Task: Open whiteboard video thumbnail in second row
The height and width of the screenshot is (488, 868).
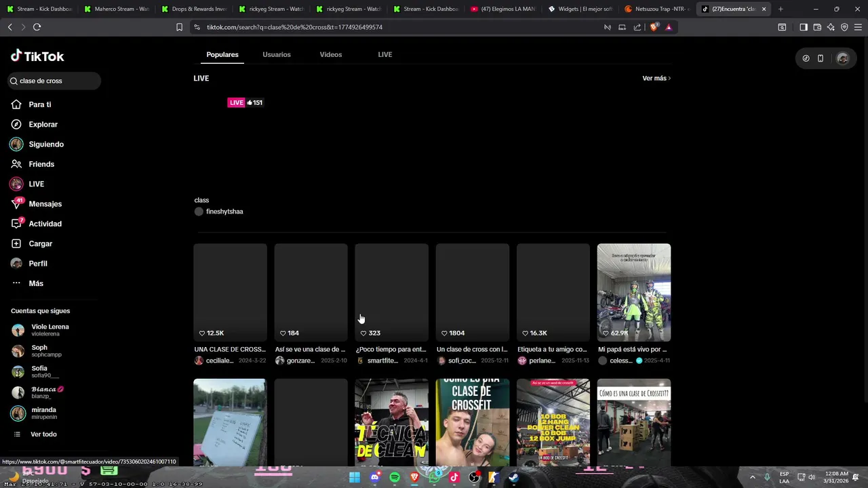Action: point(230,422)
